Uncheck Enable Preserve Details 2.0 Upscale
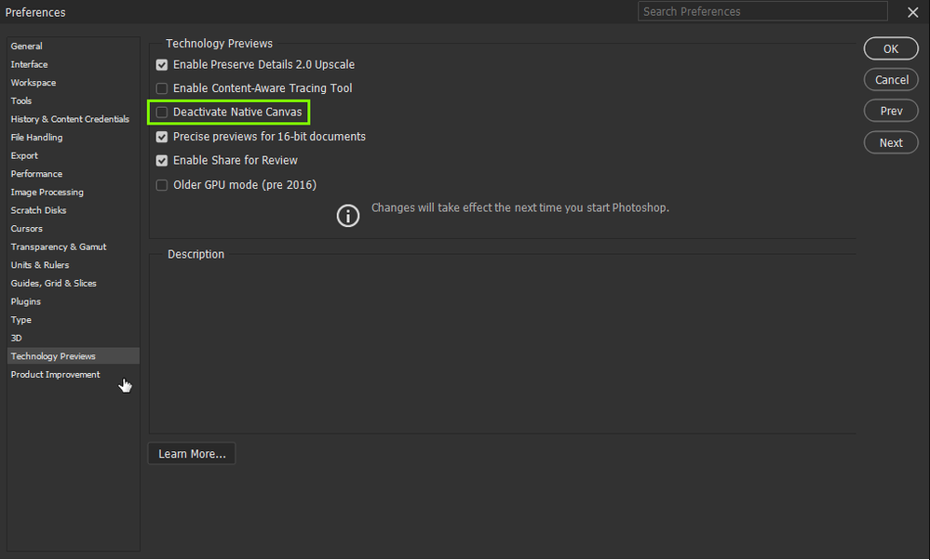This screenshot has width=930, height=560. [162, 65]
